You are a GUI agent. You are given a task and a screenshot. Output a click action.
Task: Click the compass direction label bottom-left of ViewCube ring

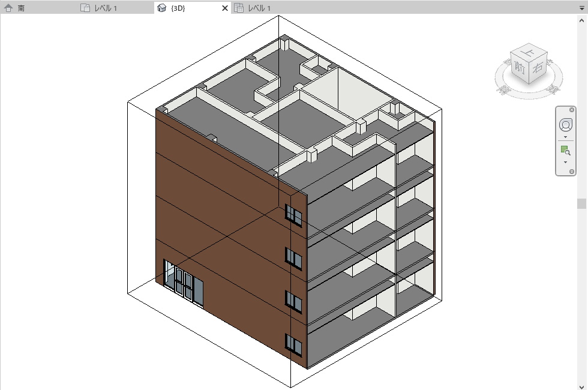[503, 89]
